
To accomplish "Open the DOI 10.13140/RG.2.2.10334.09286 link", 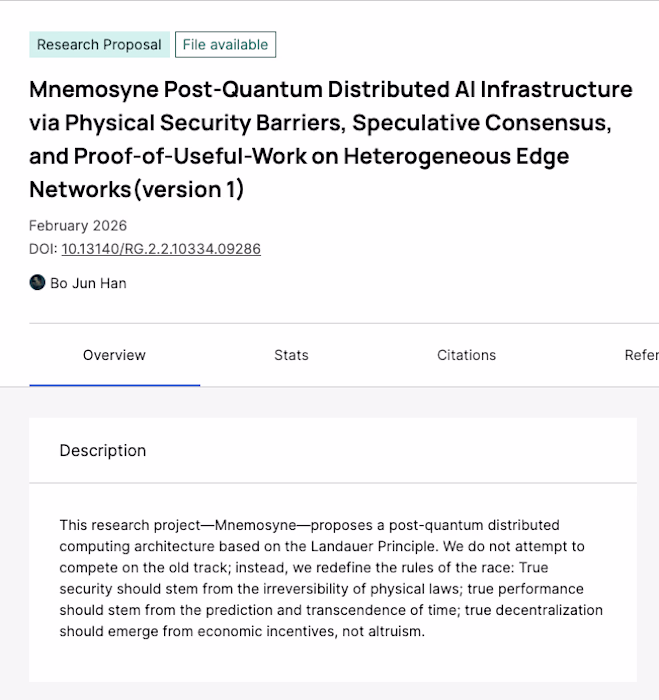I will pyautogui.click(x=161, y=249).
